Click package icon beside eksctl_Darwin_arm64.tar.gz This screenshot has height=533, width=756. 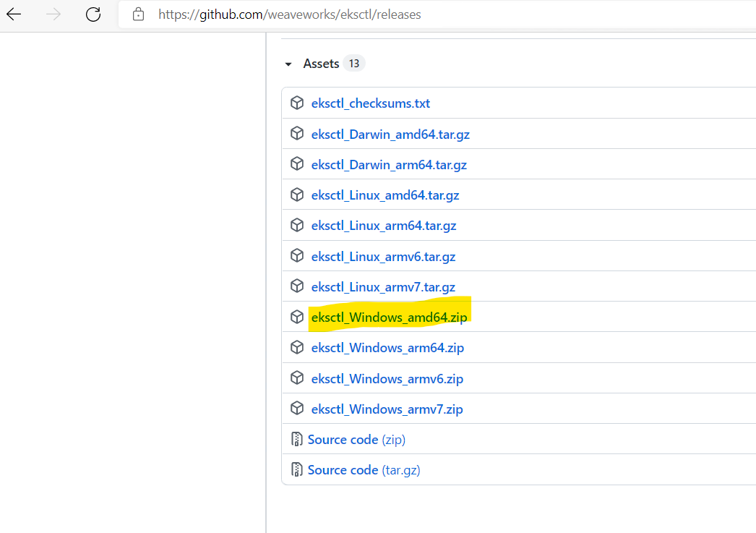(x=297, y=164)
